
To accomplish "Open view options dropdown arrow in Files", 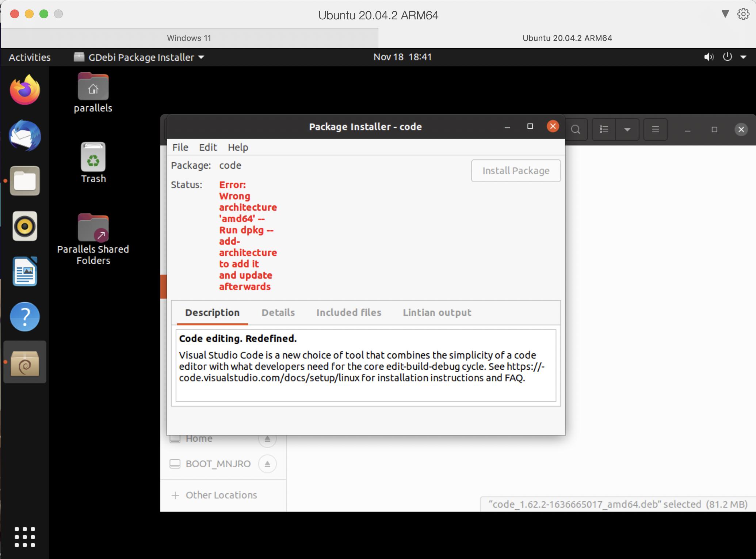I will pos(627,129).
